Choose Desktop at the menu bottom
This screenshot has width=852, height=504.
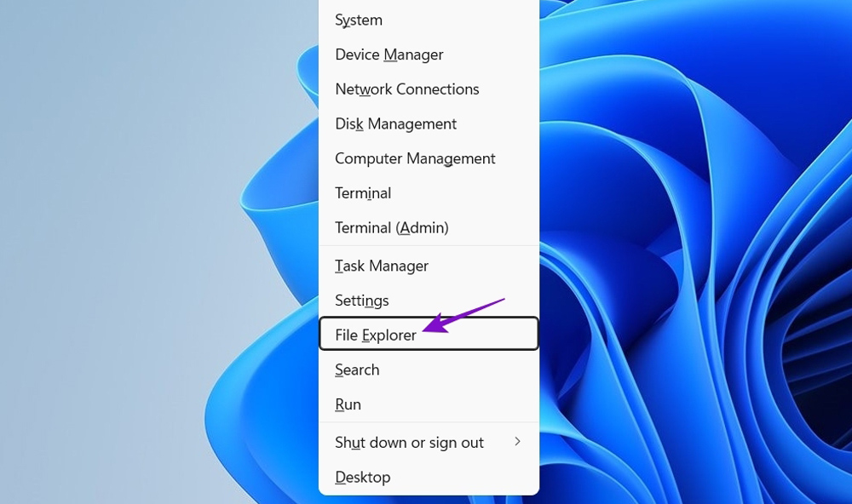362,478
